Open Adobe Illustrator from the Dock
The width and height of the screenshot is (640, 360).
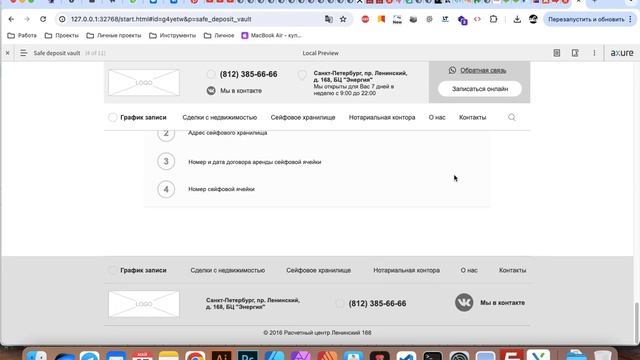click(221, 355)
